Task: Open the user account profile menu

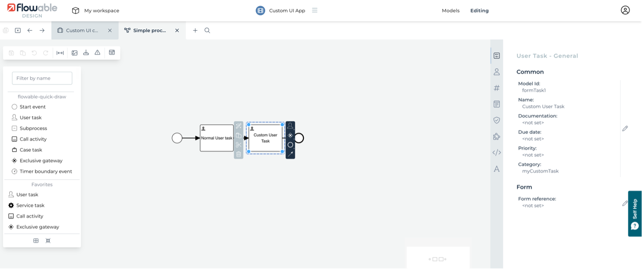Action: tap(625, 10)
